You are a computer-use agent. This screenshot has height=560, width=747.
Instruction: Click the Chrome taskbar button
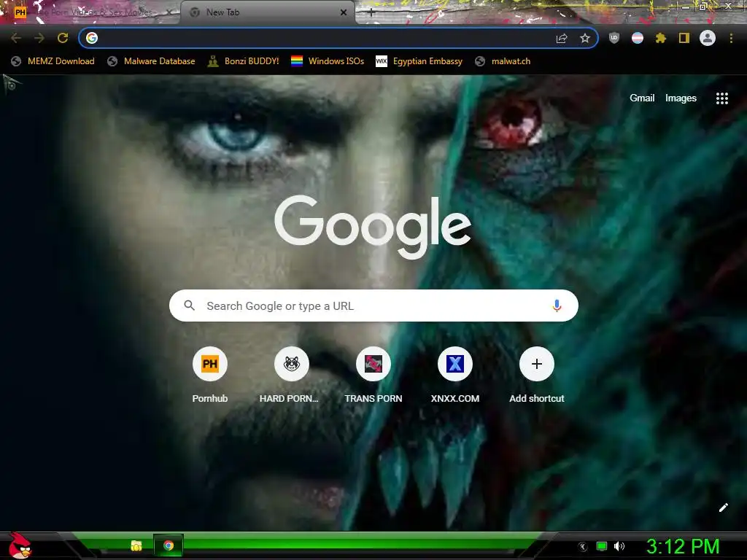(x=169, y=545)
